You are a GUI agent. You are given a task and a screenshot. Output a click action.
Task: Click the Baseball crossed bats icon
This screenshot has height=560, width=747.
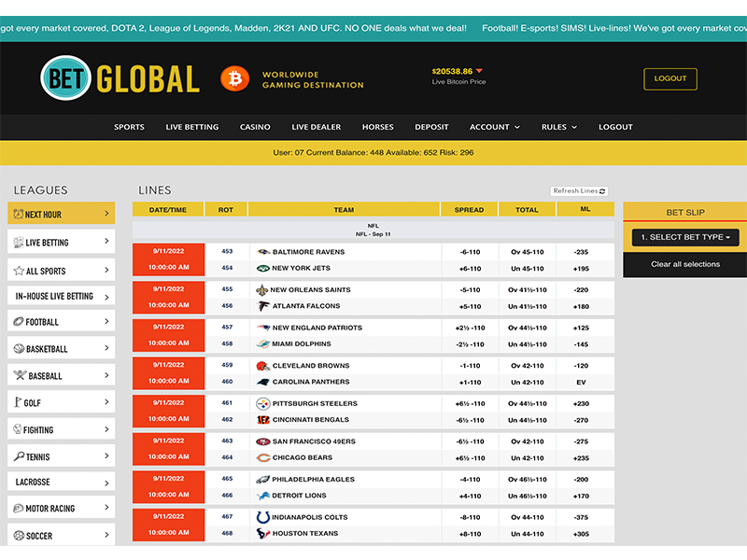(20, 375)
